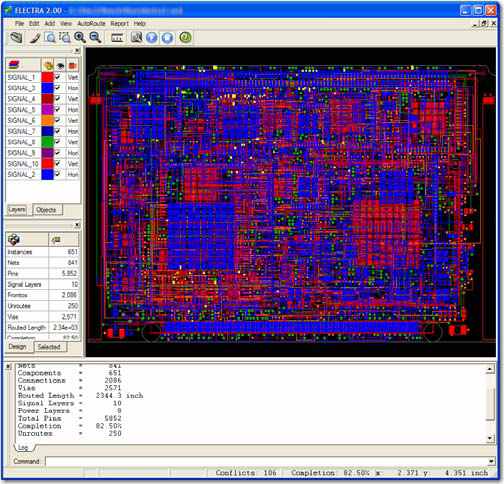Toggle visibility checkbox for SIGNAL_8
Viewport: 504px width, 484px height.
point(58,142)
